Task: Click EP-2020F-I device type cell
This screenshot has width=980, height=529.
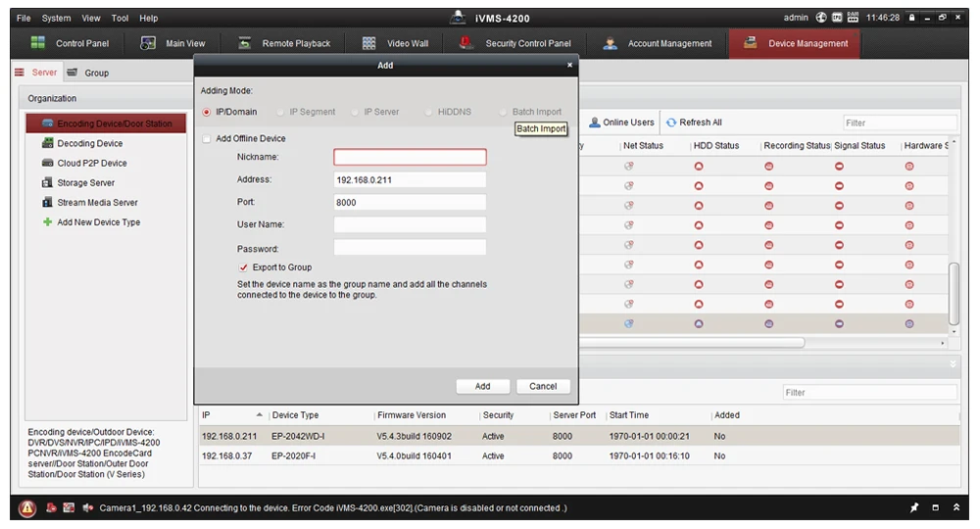Action: [293, 456]
